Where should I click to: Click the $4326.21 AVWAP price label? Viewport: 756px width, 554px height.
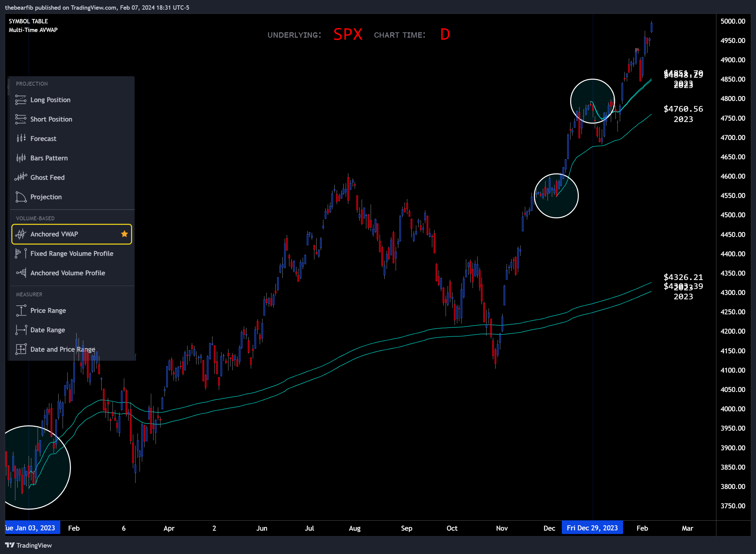(x=683, y=277)
